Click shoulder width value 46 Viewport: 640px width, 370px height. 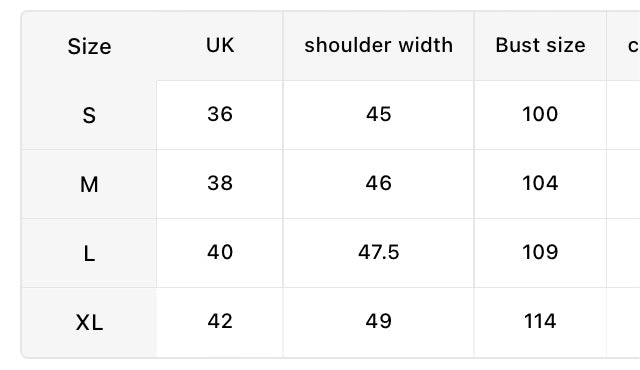(x=378, y=184)
